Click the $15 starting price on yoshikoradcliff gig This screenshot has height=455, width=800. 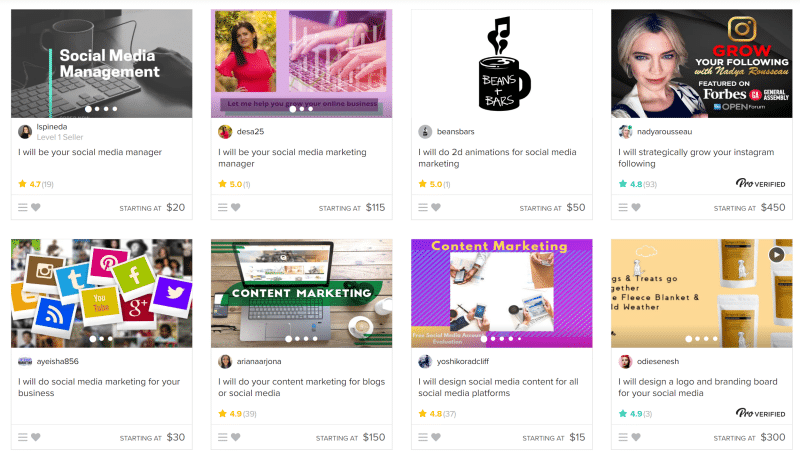577,437
